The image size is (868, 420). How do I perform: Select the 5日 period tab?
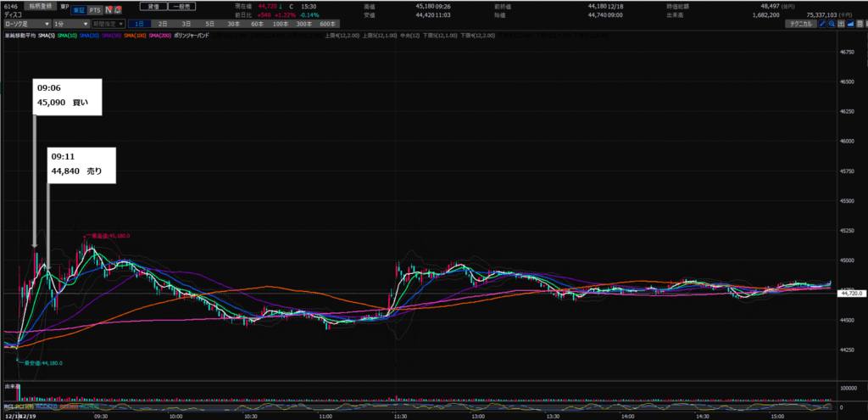pos(209,25)
